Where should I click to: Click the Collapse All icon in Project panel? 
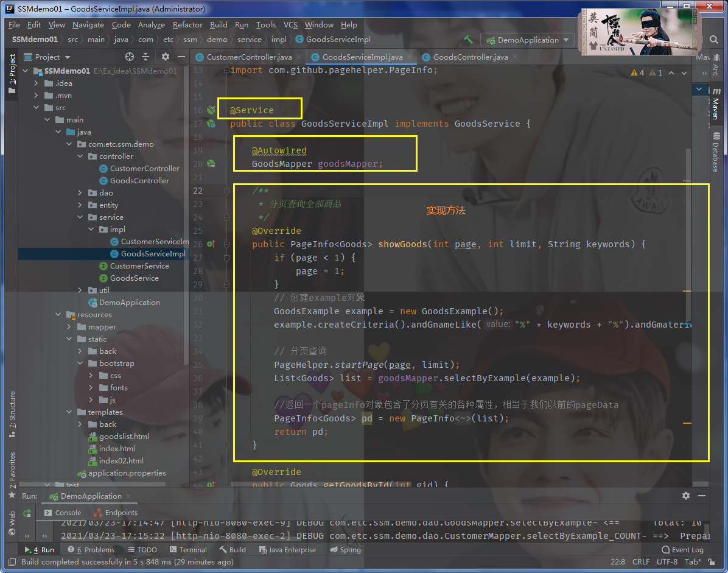[145, 57]
